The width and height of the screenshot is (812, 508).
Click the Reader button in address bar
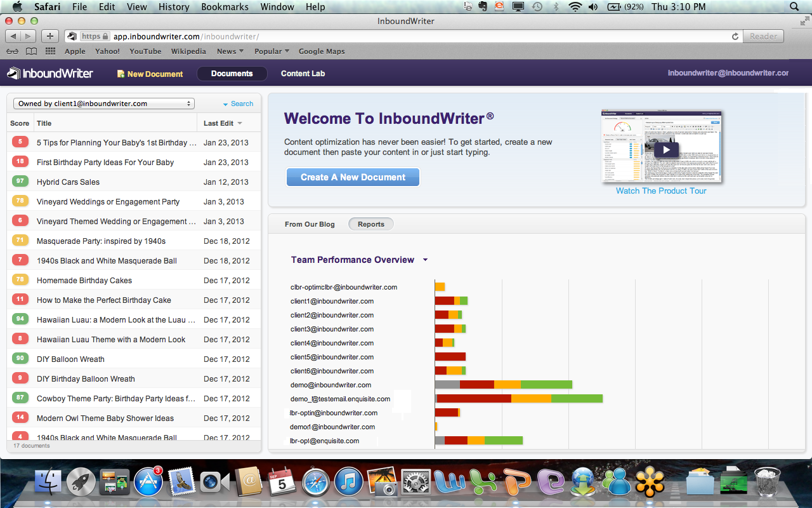pos(763,37)
